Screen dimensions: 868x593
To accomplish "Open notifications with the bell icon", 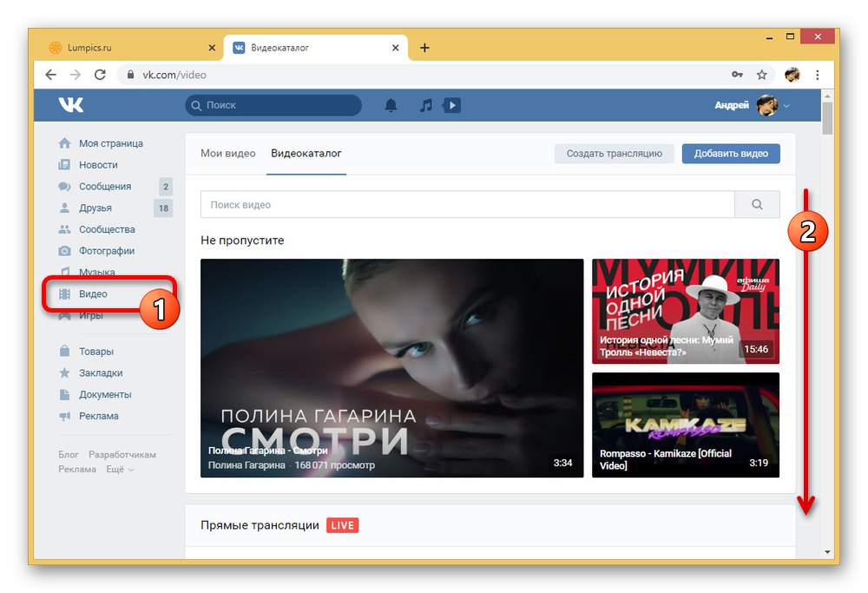I will [x=391, y=104].
